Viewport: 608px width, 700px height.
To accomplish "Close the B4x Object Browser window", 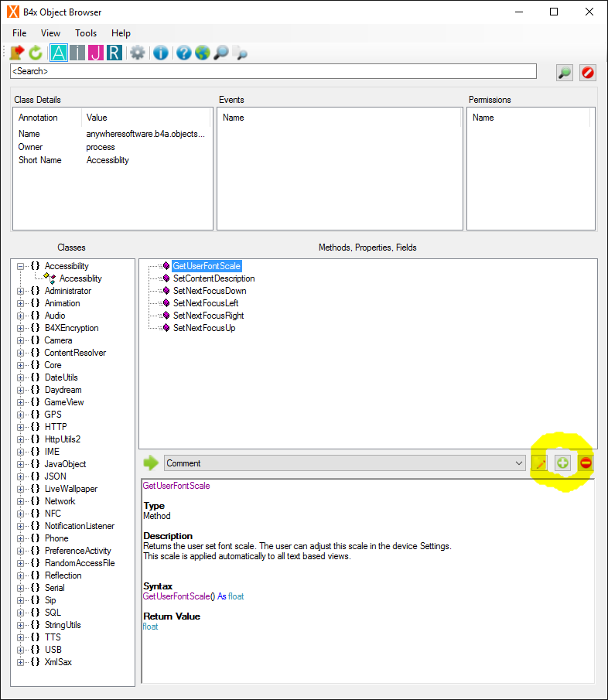I will coord(589,12).
